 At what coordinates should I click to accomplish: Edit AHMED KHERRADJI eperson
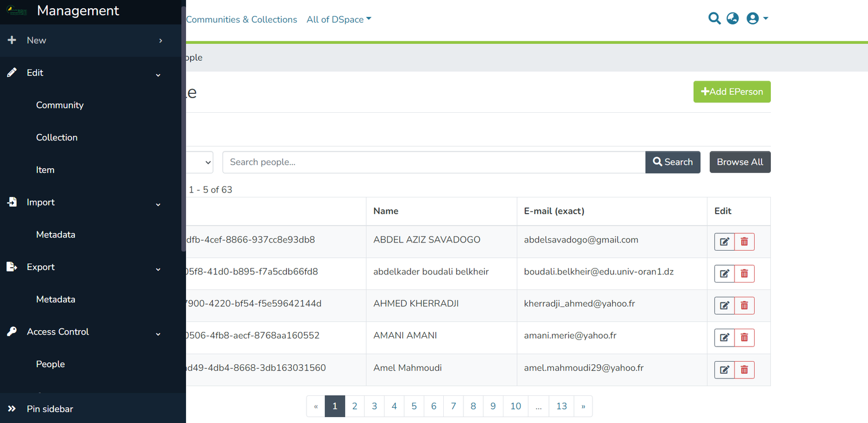[724, 306]
